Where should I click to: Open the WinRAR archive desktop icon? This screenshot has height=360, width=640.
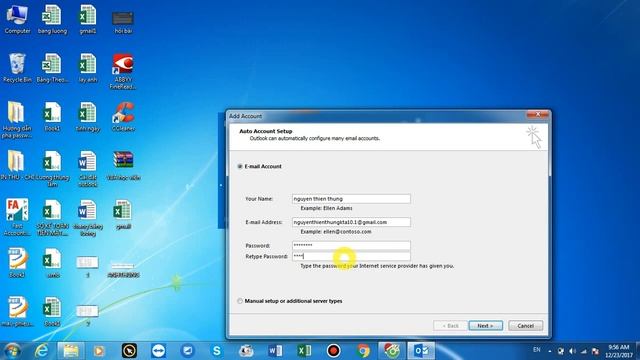tap(123, 165)
